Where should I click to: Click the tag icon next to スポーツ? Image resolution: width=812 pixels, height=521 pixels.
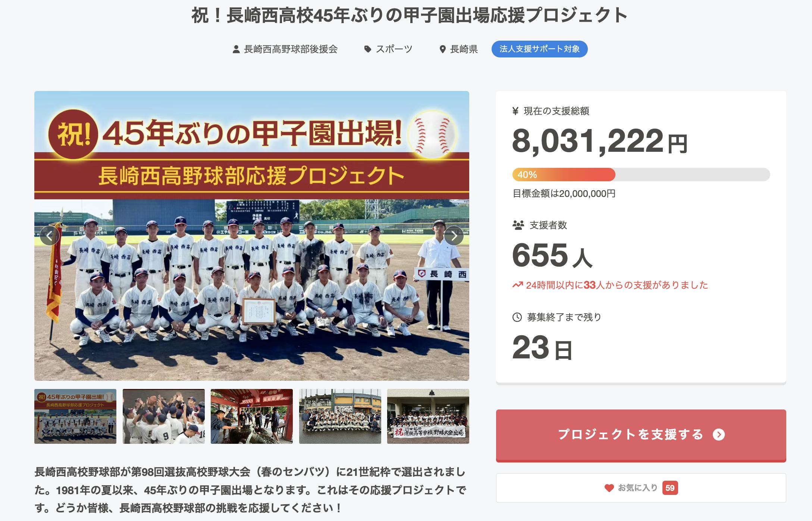368,49
